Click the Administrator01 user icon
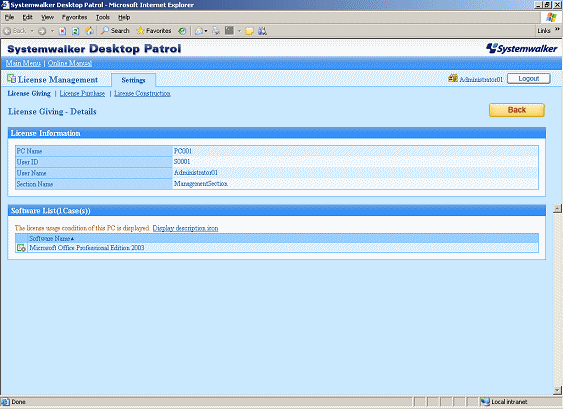 [453, 78]
